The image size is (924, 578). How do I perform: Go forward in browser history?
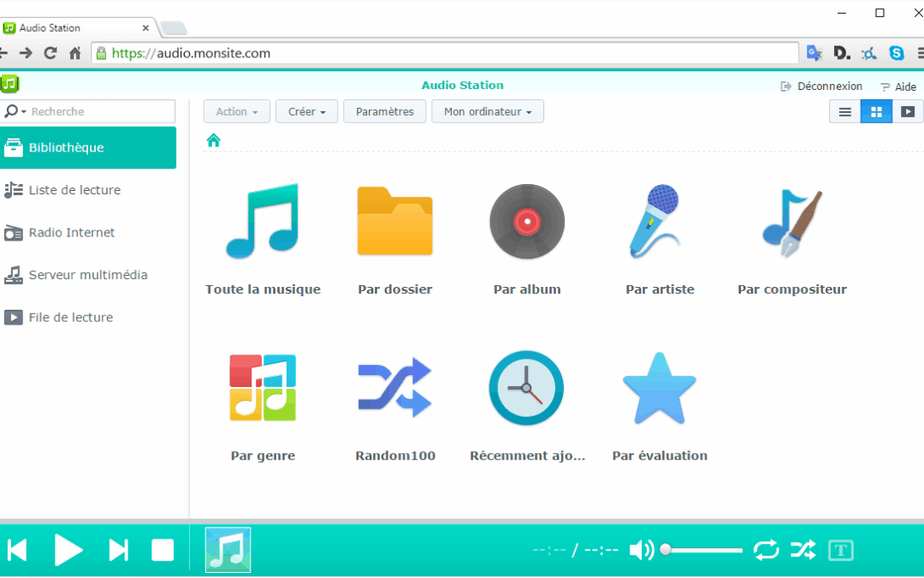tap(26, 53)
